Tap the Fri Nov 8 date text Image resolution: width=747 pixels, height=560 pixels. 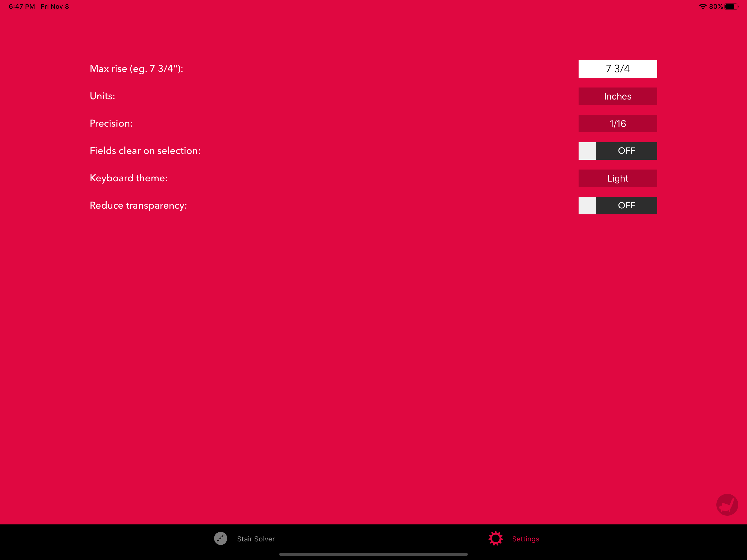(x=55, y=6)
